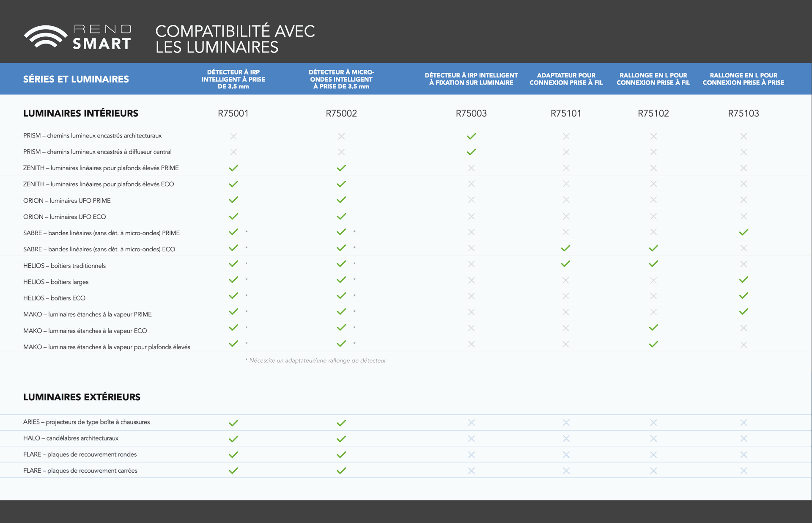Click the model number R75002
Screen dimensions: 812x523
[341, 113]
